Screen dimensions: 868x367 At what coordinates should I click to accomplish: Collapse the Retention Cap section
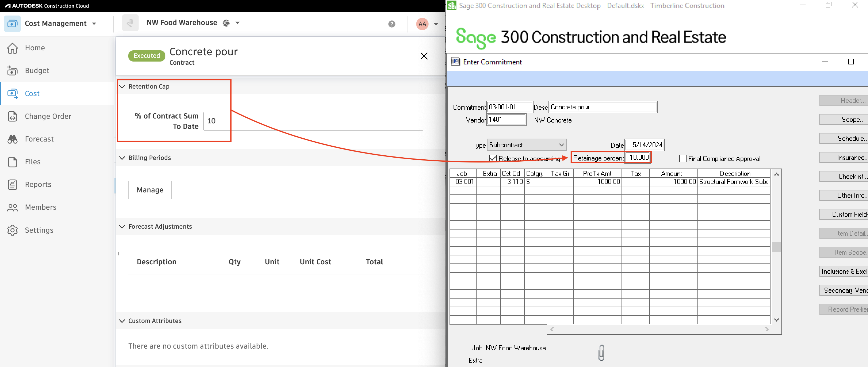pyautogui.click(x=122, y=87)
